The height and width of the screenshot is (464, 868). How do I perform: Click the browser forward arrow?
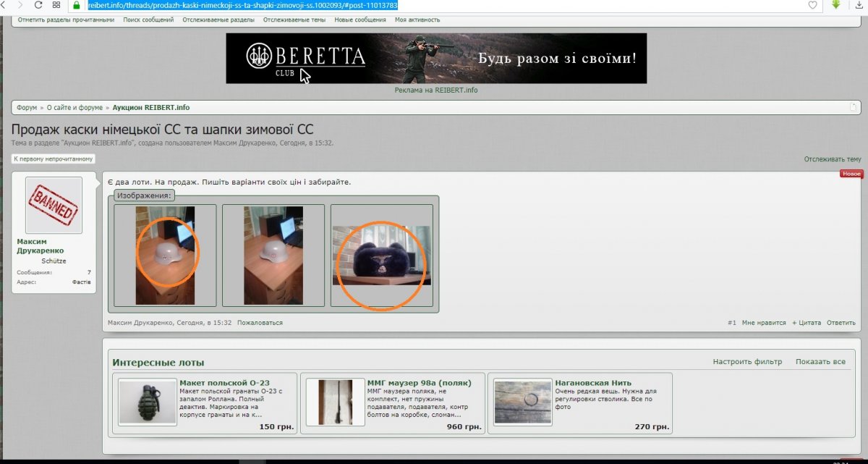tap(21, 5)
